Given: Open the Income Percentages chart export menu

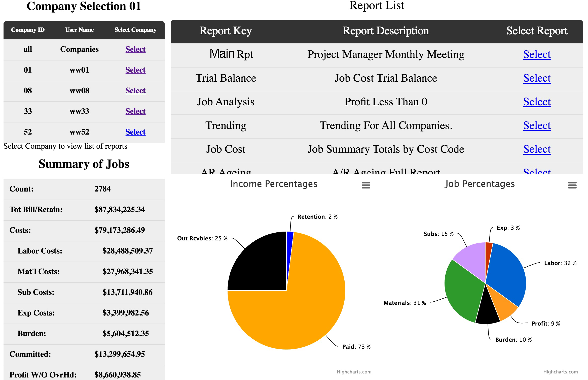Looking at the screenshot, I should tap(366, 185).
